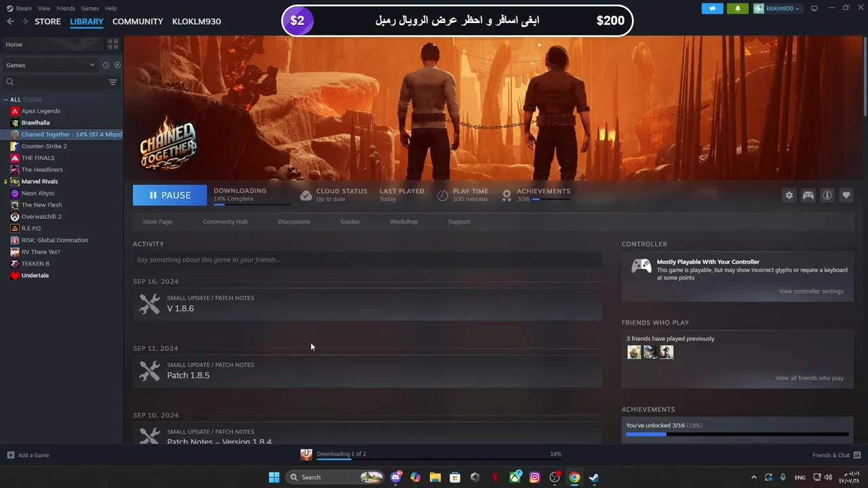
Task: Open notifications bell icon
Action: [738, 8]
